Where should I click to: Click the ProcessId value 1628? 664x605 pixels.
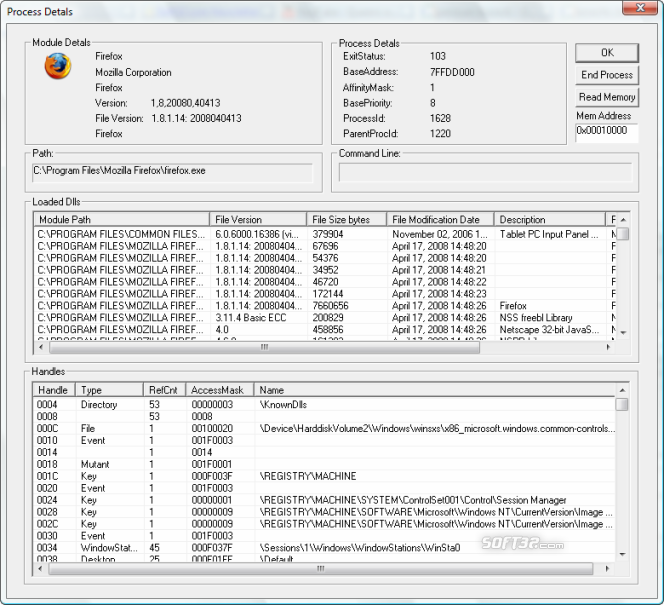pyautogui.click(x=440, y=118)
